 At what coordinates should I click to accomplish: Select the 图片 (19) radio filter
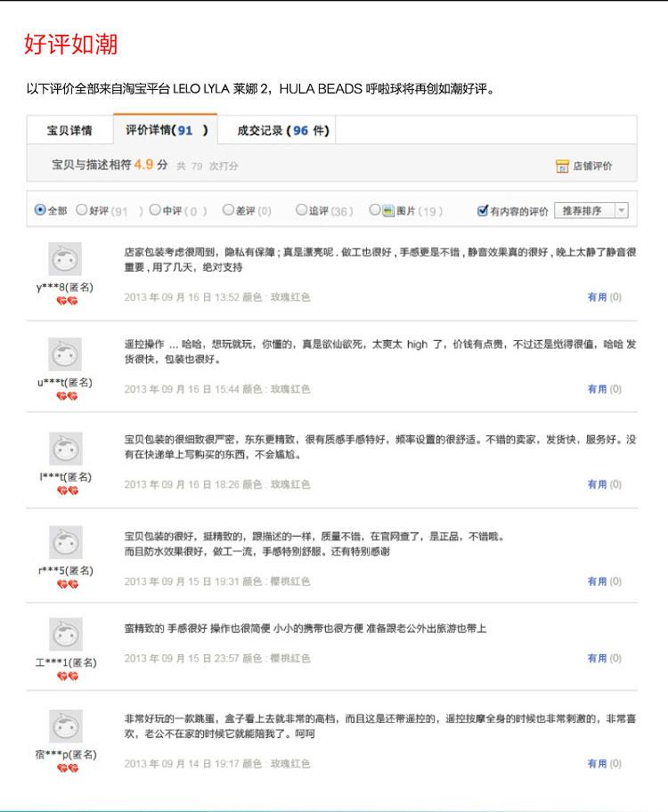tap(375, 211)
